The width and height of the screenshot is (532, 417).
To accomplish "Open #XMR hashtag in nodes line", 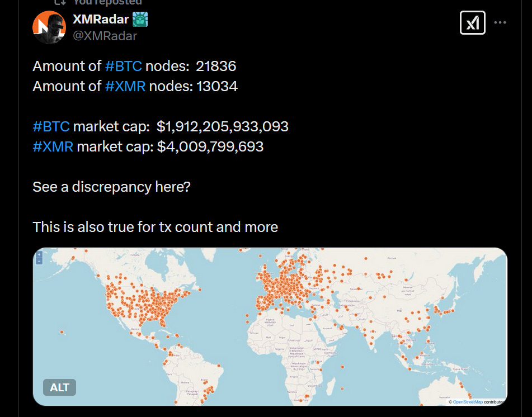I will 125,86.
